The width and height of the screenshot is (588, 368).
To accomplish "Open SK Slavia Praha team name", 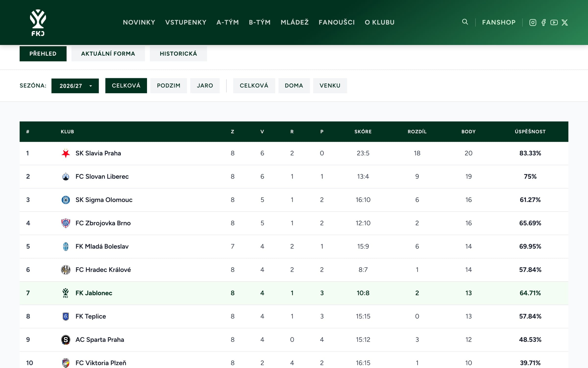I will coord(98,153).
